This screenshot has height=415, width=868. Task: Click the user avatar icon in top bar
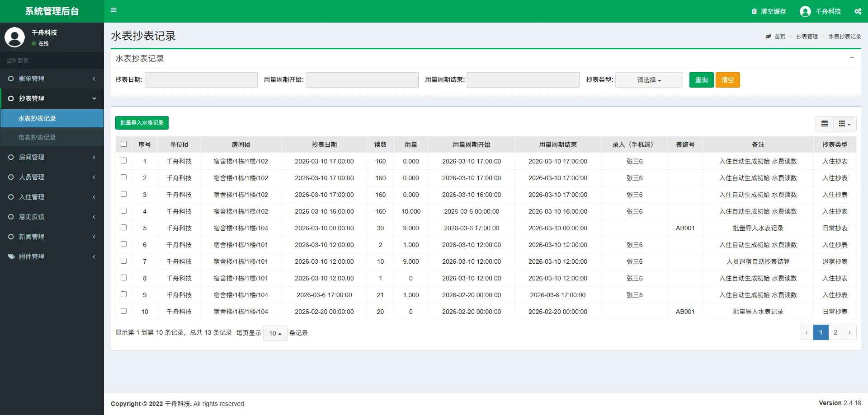[x=805, y=11]
